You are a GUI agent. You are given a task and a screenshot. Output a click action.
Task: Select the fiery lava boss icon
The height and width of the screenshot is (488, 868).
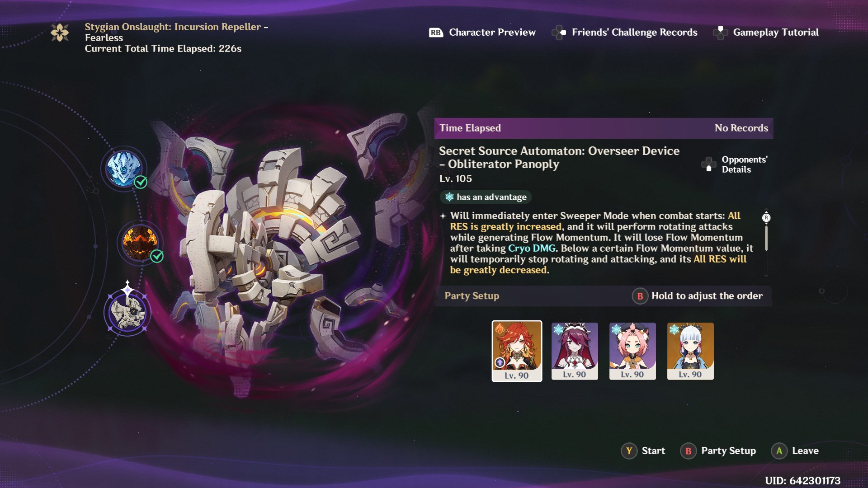pyautogui.click(x=140, y=243)
